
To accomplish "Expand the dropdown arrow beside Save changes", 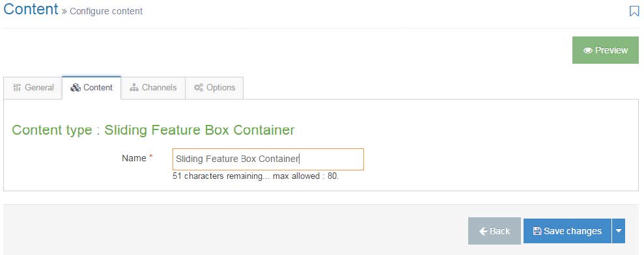I will click(619, 231).
